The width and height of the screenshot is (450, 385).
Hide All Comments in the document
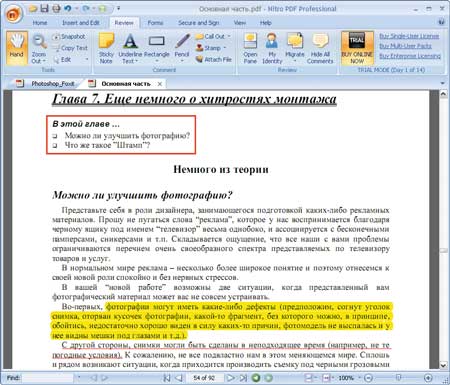tap(320, 48)
